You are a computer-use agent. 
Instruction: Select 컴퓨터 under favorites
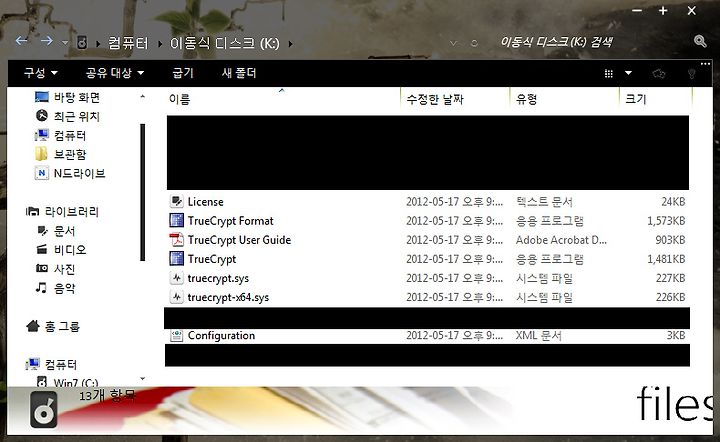coord(70,135)
